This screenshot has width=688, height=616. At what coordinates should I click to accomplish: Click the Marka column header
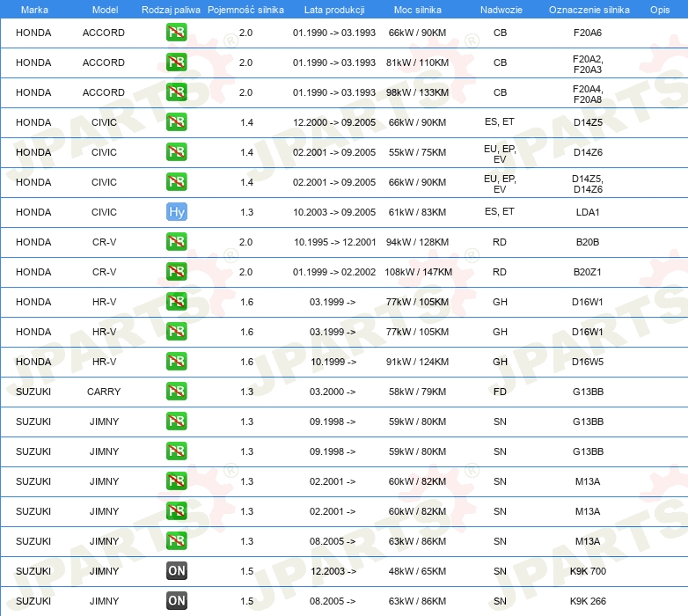tap(34, 10)
